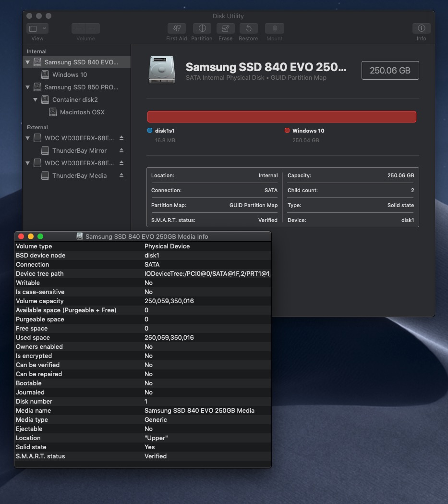
Task: Select ThunderBay Media volume
Action: (79, 175)
